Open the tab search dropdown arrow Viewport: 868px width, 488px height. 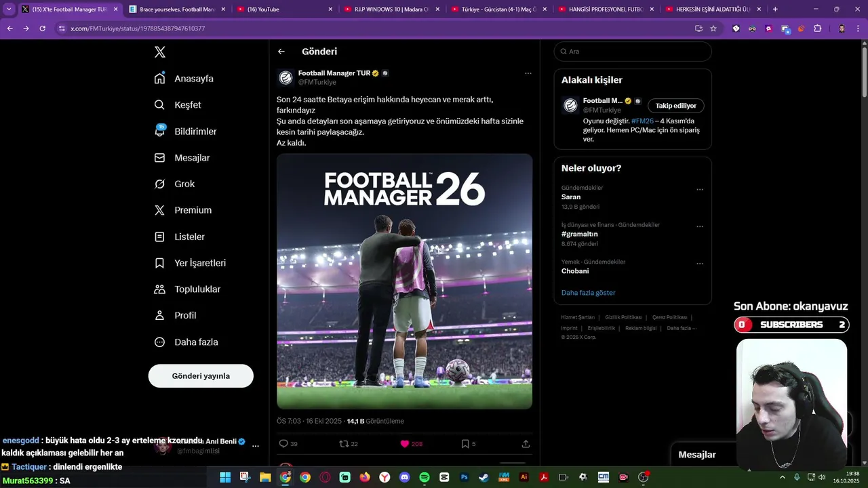(x=9, y=9)
